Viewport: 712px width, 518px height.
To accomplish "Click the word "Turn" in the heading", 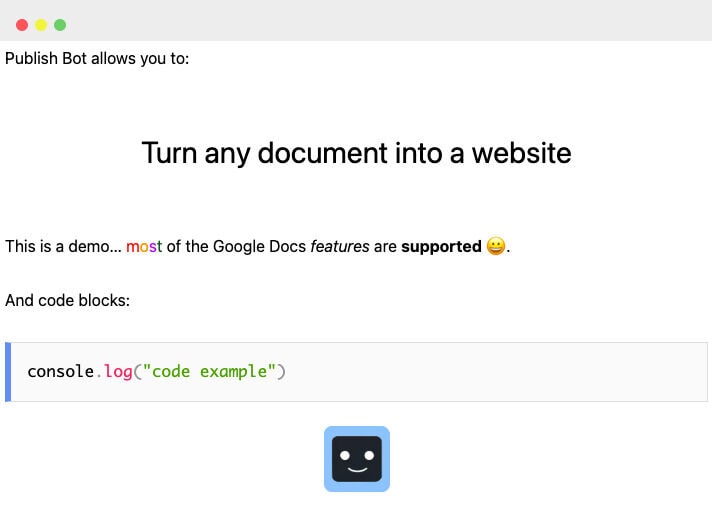I will click(x=169, y=153).
